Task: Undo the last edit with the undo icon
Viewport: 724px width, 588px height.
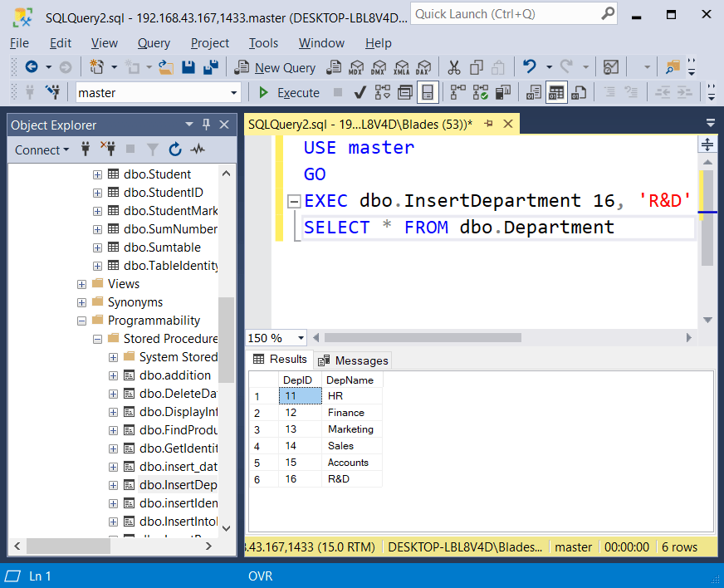Action: [530, 66]
